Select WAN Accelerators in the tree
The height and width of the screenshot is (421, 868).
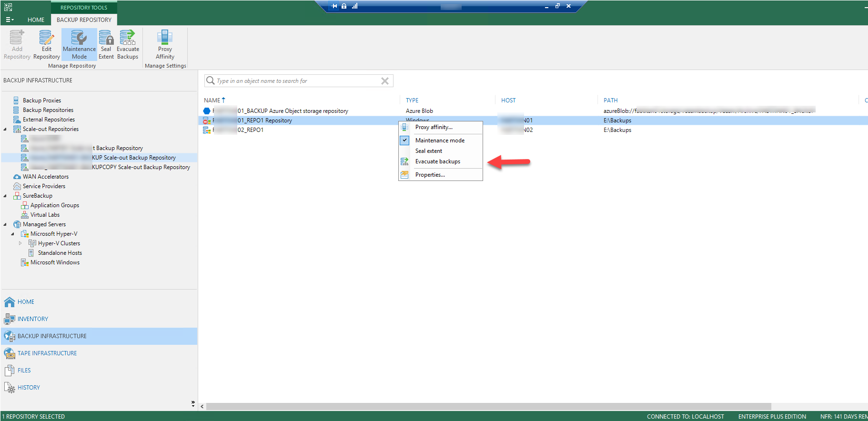[x=45, y=177]
